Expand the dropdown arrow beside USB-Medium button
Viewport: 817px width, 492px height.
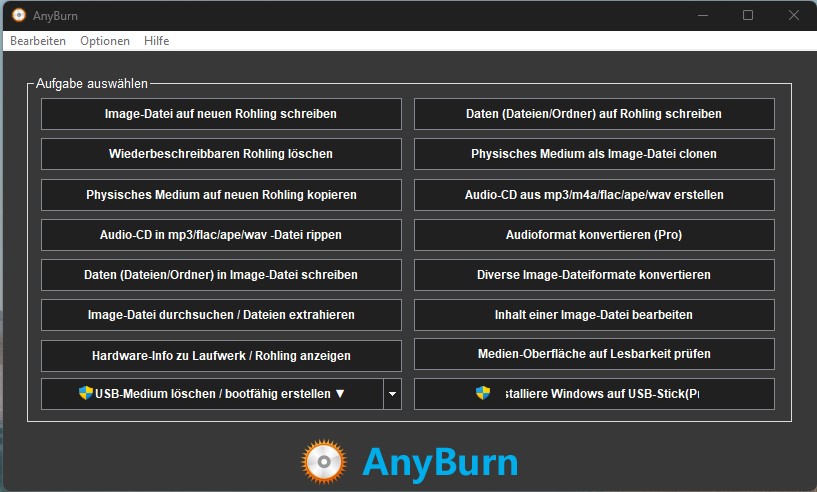(392, 393)
